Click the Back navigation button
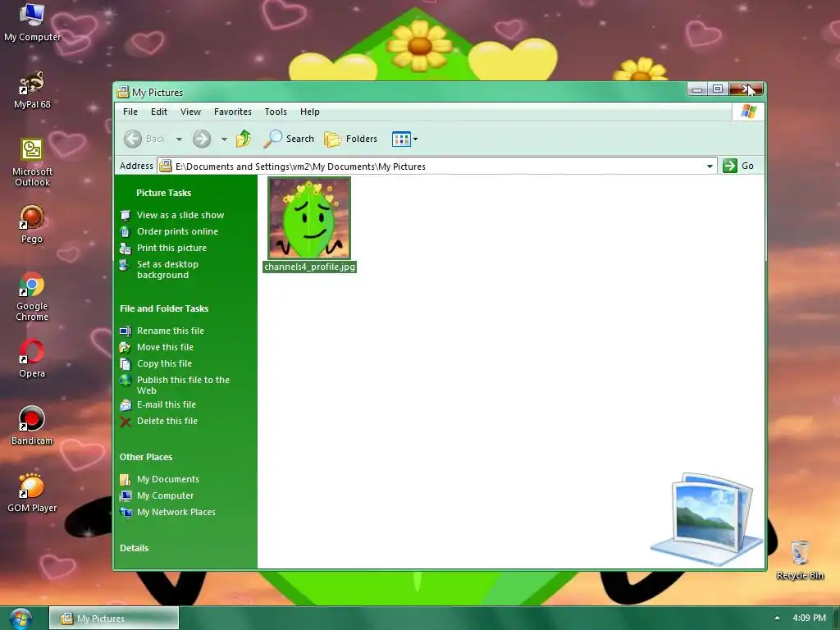The width and height of the screenshot is (840, 630). tap(144, 139)
